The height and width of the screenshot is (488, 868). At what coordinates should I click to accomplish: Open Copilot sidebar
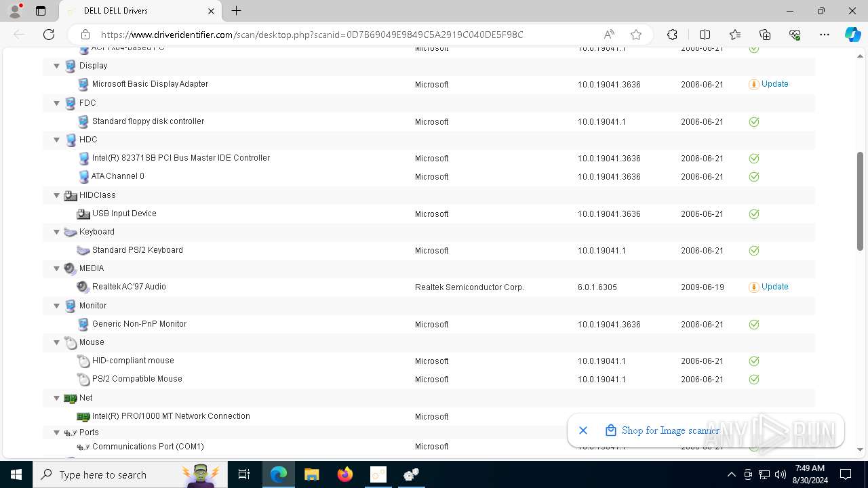pos(852,35)
